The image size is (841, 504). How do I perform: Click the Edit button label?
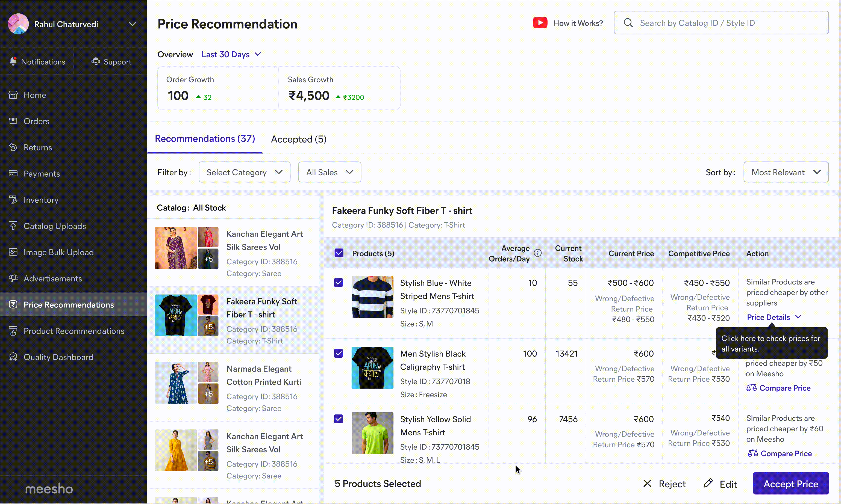[728, 484]
